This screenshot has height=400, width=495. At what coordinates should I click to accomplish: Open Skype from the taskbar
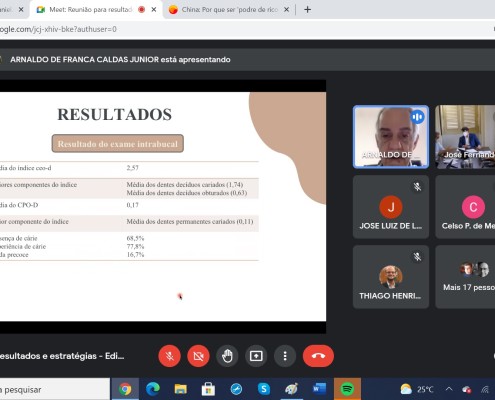coord(264,389)
